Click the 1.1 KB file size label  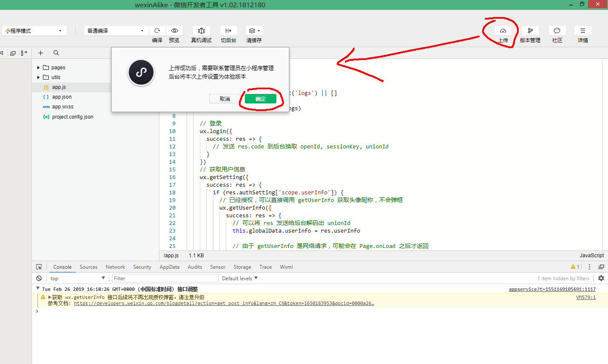(x=196, y=256)
